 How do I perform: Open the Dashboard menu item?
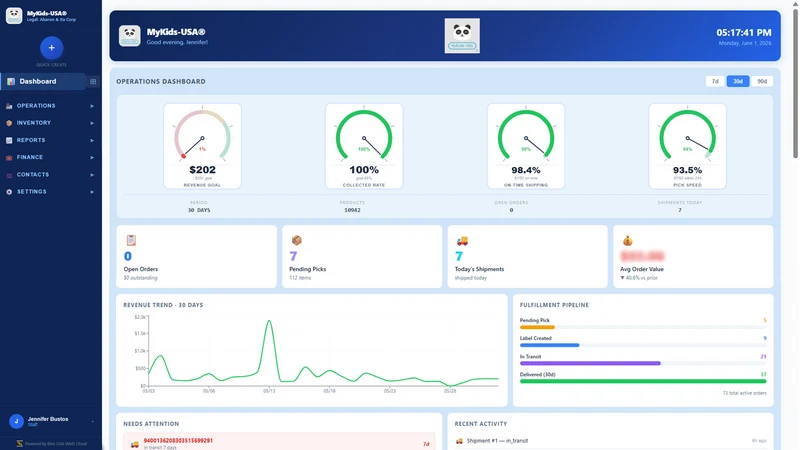pos(43,82)
